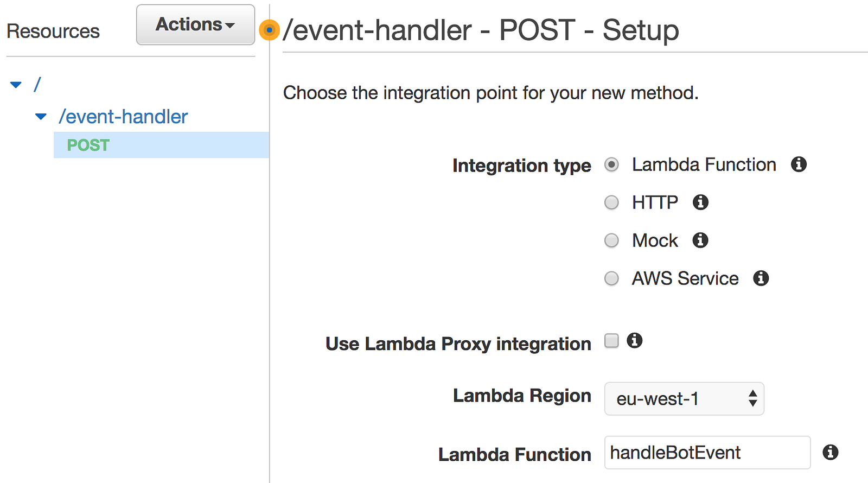The image size is (868, 483).
Task: Open the Actions dropdown menu
Action: 195,25
